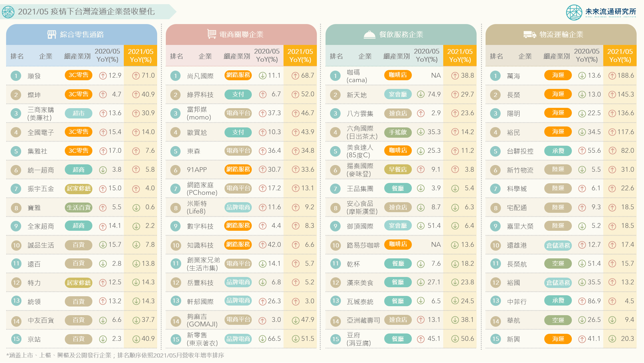Click the 企業 header in retail table

pos(46,56)
